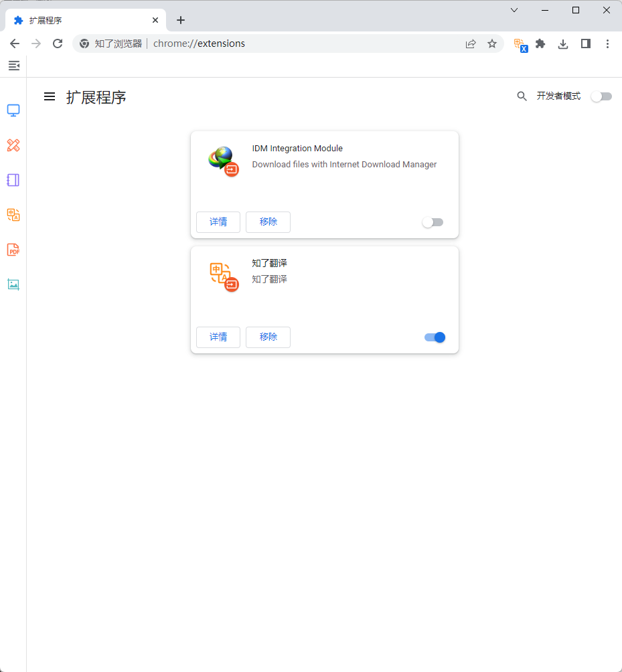The image size is (622, 672).
Task: Maximize the browser window
Action: [576, 10]
